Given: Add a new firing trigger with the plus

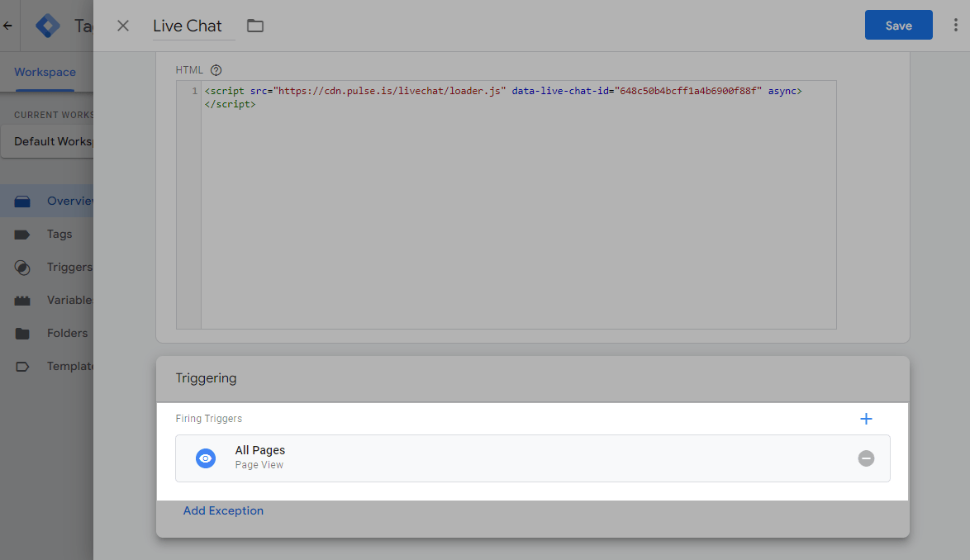Looking at the screenshot, I should pyautogui.click(x=866, y=419).
